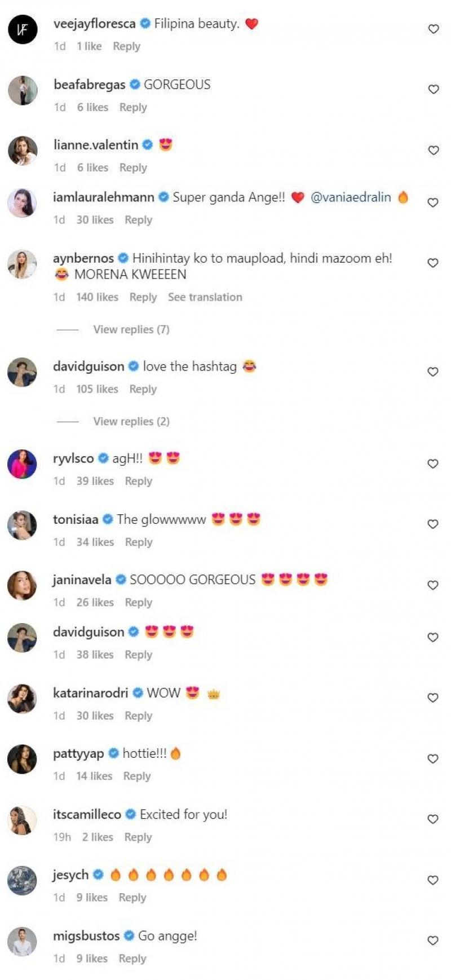Viewport: 451px width, 980px height.
Task: Like 'love the hashtag' comment by davidguison
Action: tap(433, 372)
